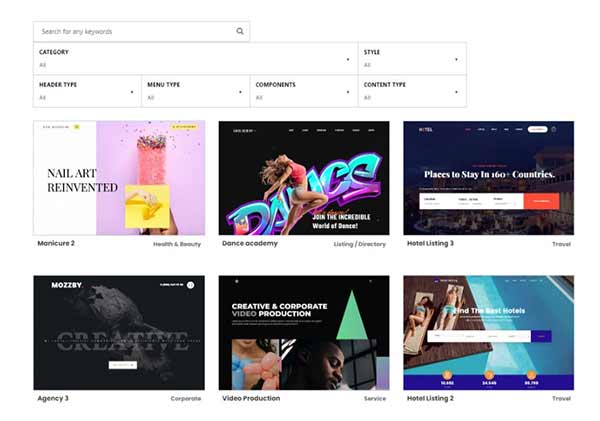Image resolution: width=600 pixels, height=421 pixels.
Task: Open the Hotel Listing 2 template preview
Action: pyautogui.click(x=488, y=333)
